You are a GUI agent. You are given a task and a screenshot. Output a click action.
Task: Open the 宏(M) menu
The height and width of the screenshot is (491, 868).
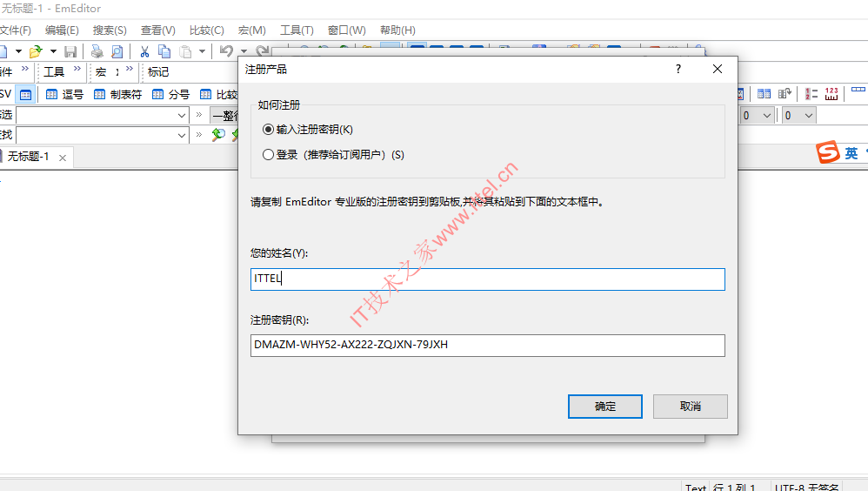tap(252, 30)
